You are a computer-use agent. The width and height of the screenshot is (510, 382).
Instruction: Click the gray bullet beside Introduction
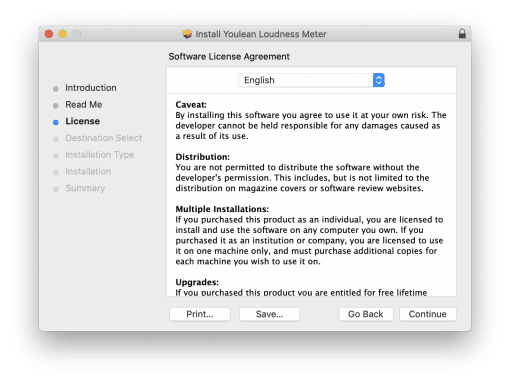coord(56,89)
